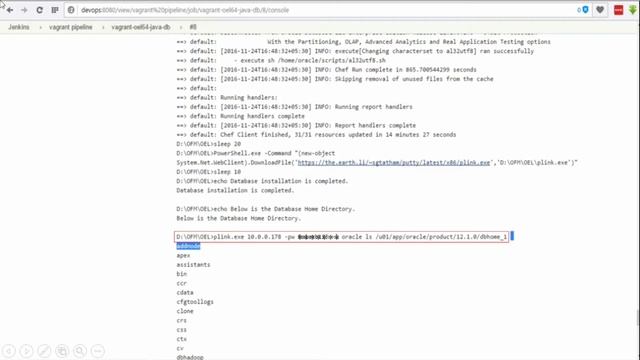This screenshot has height=360, width=640.
Task: Expand the chevron after Jenkins breadcrumb
Action: [x=40, y=27]
